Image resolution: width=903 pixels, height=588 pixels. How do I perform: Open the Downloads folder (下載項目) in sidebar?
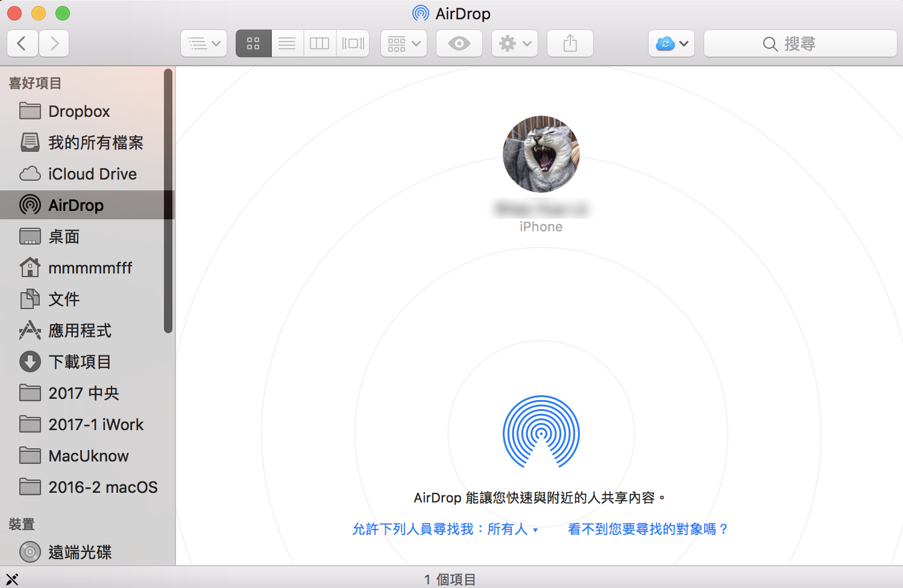[80, 362]
